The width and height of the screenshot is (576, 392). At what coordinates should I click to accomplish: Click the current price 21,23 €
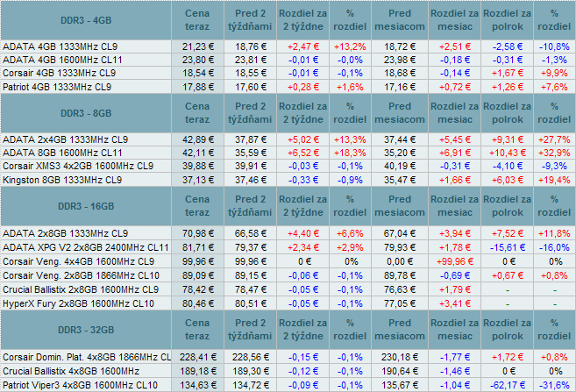(198, 46)
